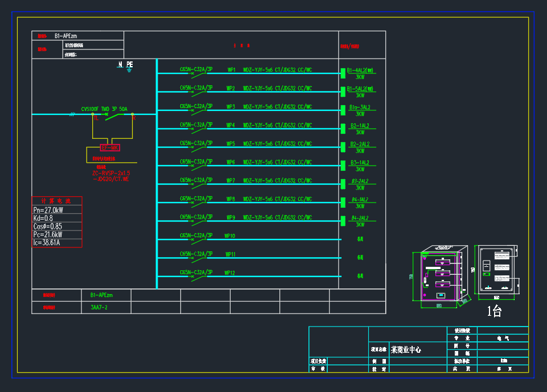This screenshot has height=392, width=547.
Task: Click the Ic=38.61A calculation value
Action: tap(47, 243)
